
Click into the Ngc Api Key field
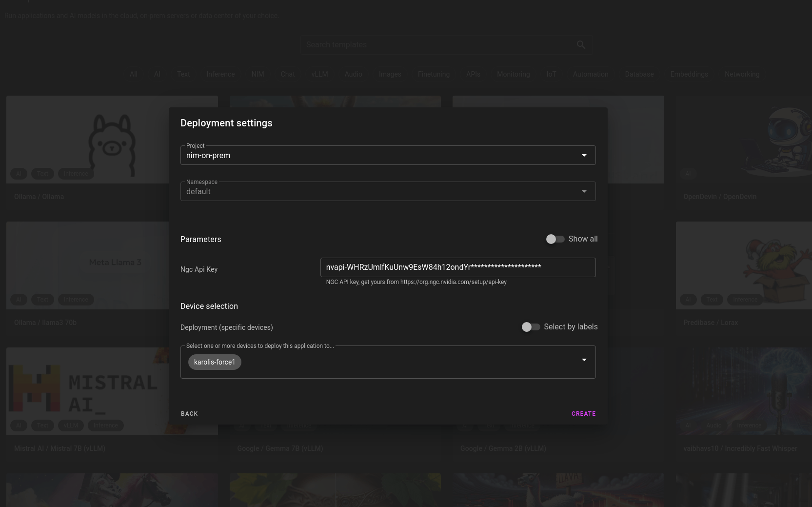[x=458, y=267]
